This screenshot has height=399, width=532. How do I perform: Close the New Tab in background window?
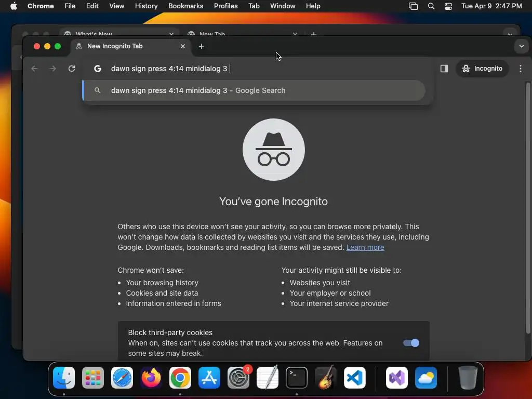295,34
